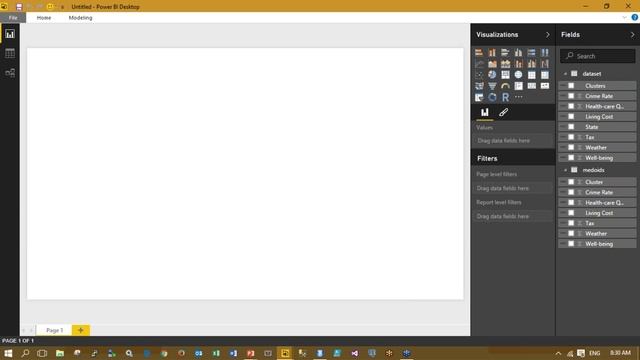Check the Clusters field under dataset

point(571,86)
